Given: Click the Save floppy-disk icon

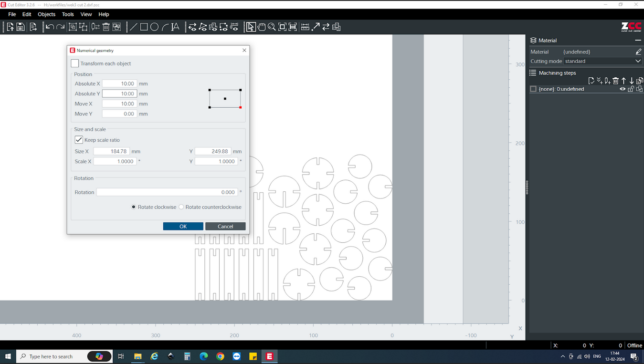Looking at the screenshot, I should point(21,27).
